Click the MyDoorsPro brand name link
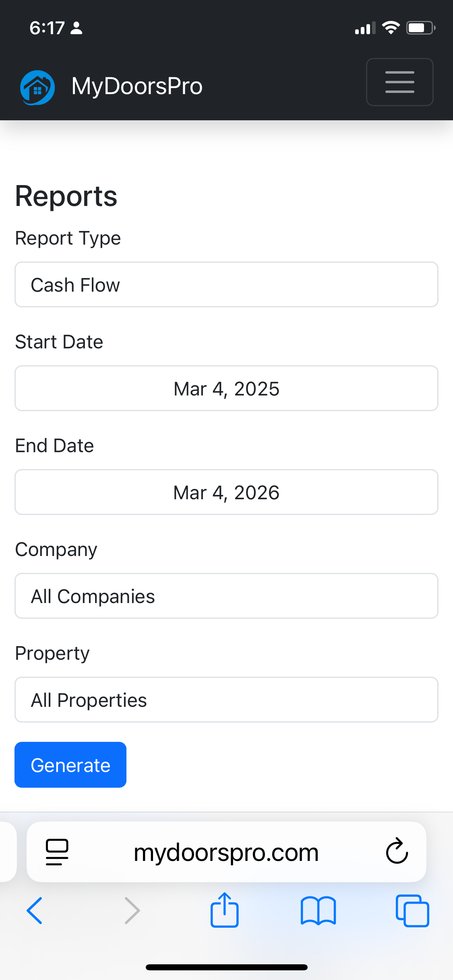The width and height of the screenshot is (453, 980). point(137,86)
